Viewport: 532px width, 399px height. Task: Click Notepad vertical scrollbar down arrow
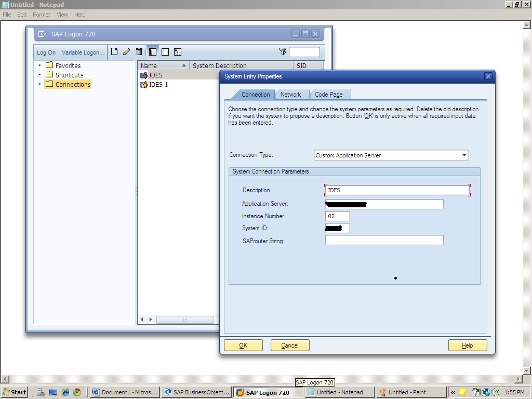(x=527, y=370)
